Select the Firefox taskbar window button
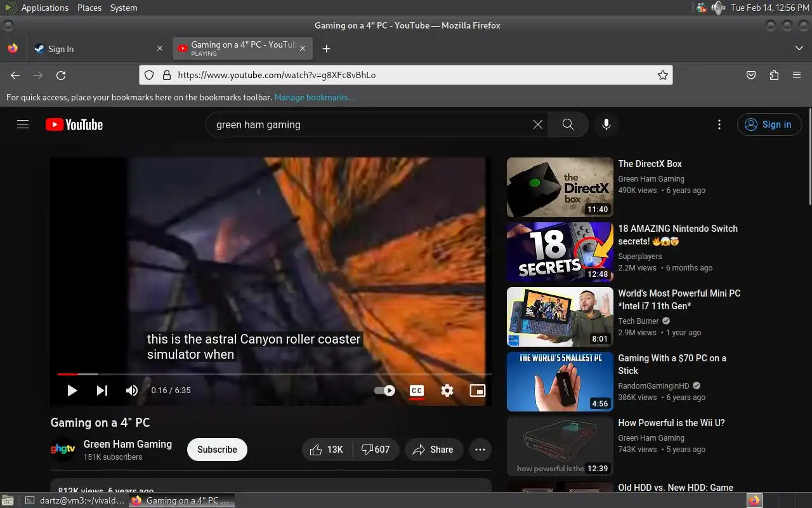This screenshot has width=812, height=508. [181, 500]
